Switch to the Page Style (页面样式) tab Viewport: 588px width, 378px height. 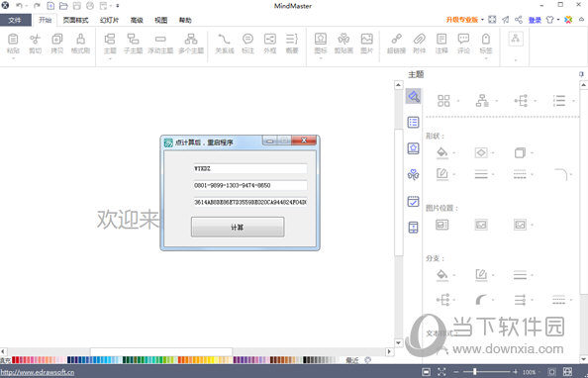[x=75, y=20]
